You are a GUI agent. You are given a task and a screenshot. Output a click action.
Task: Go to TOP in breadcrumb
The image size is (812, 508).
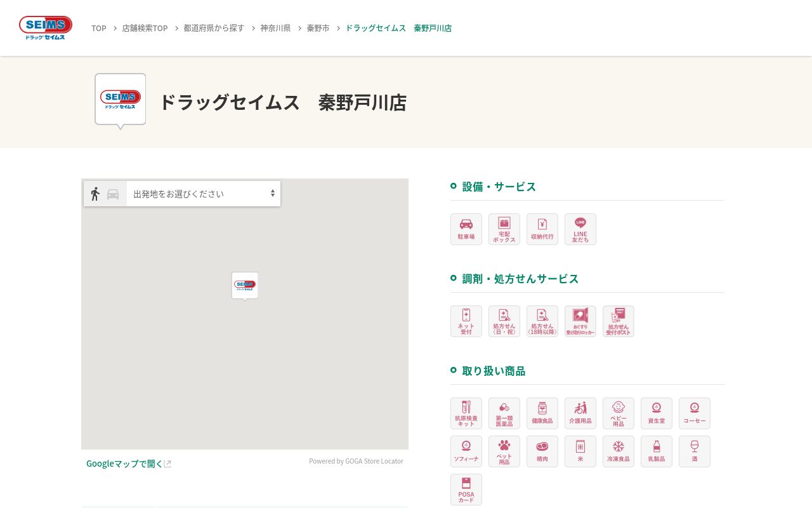99,28
